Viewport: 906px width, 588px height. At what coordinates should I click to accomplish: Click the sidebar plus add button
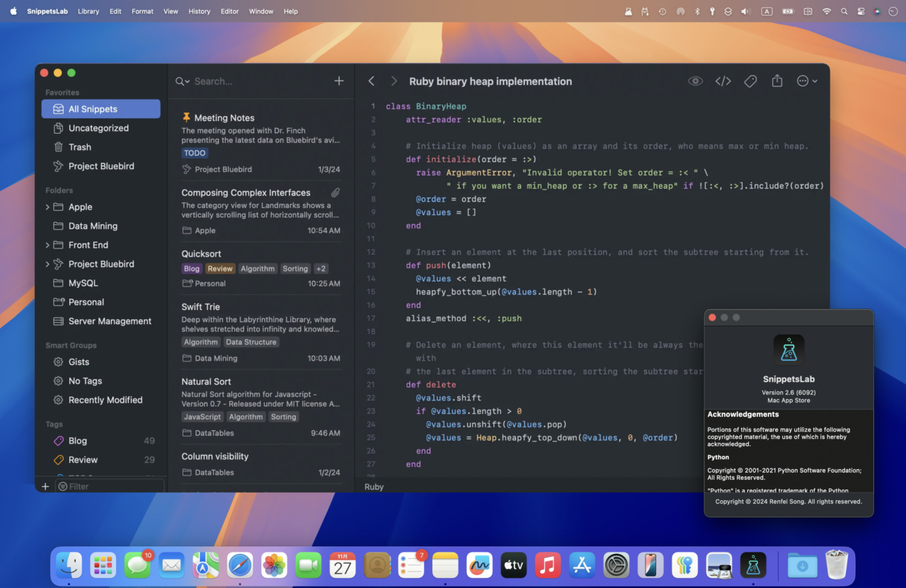click(x=45, y=487)
